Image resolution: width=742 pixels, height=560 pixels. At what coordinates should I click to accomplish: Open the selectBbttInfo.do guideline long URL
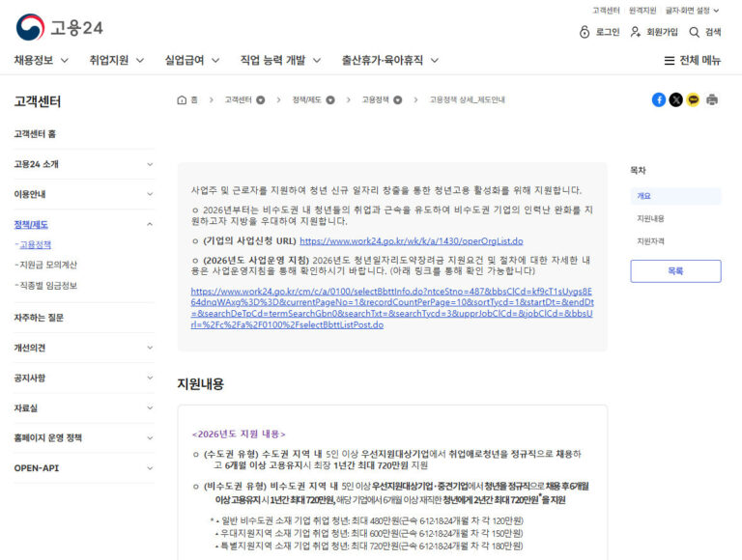(x=392, y=308)
